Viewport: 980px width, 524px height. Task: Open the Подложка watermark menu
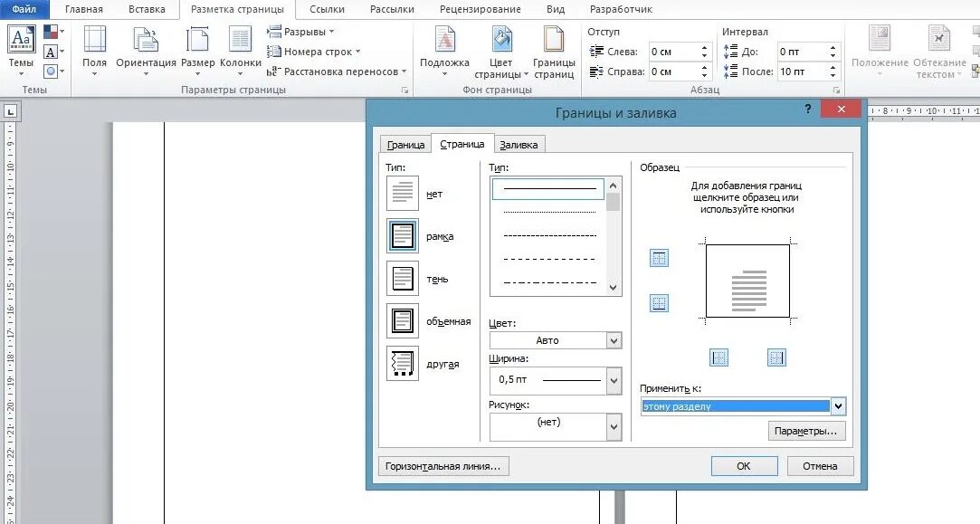coord(444,50)
